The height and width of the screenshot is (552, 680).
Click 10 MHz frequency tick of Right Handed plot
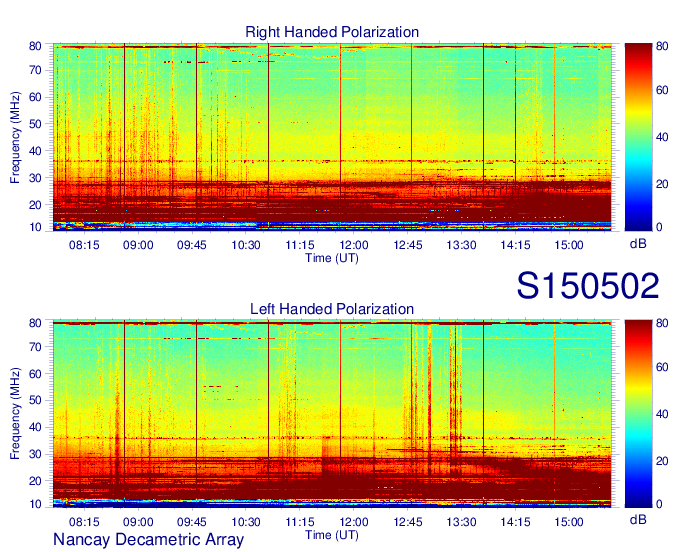pyautogui.click(x=35, y=227)
